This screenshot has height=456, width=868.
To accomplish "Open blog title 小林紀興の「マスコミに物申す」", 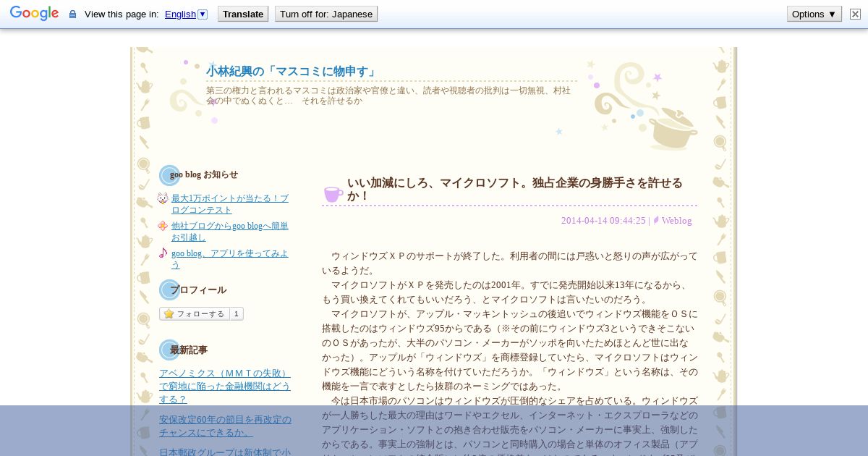I will (x=292, y=71).
